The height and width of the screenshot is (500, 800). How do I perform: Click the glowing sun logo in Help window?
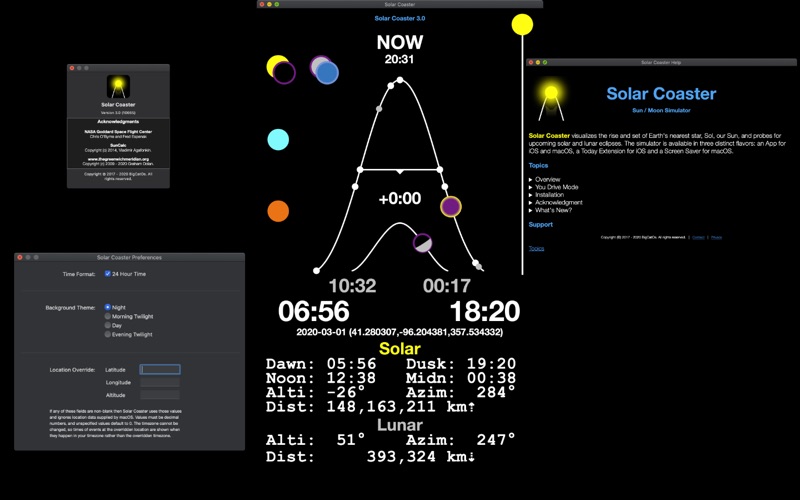pyautogui.click(x=551, y=99)
